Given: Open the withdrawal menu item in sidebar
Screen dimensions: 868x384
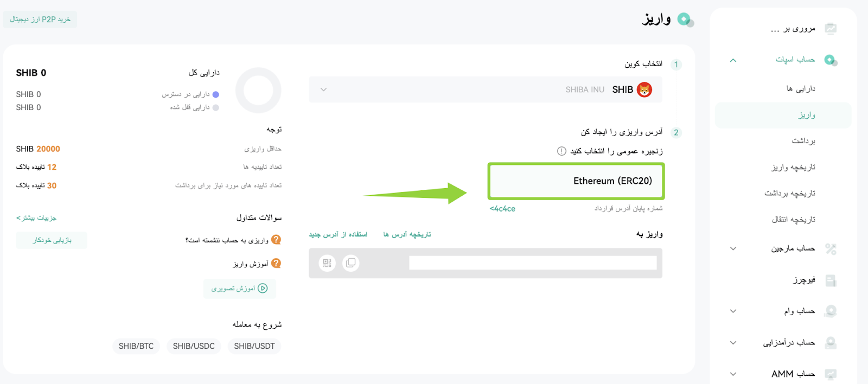Looking at the screenshot, I should (803, 141).
